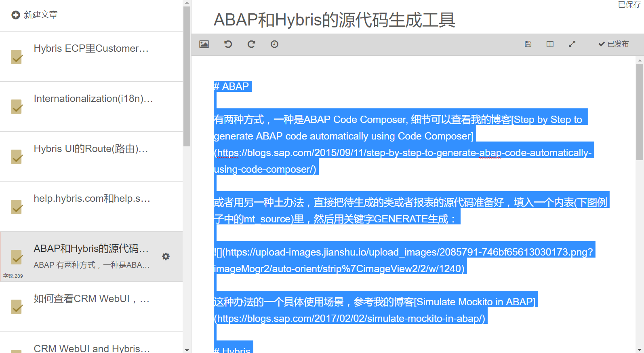Click the editor scroll up arrow
Image resolution: width=644 pixels, height=353 pixels.
[640, 60]
